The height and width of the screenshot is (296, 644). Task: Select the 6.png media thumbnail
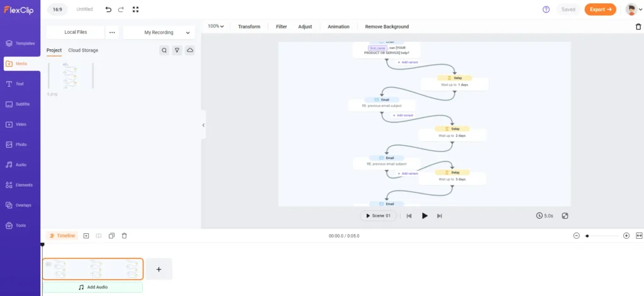click(x=70, y=75)
